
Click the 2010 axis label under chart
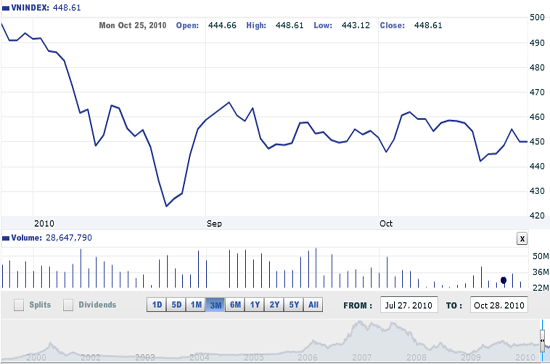(44, 224)
